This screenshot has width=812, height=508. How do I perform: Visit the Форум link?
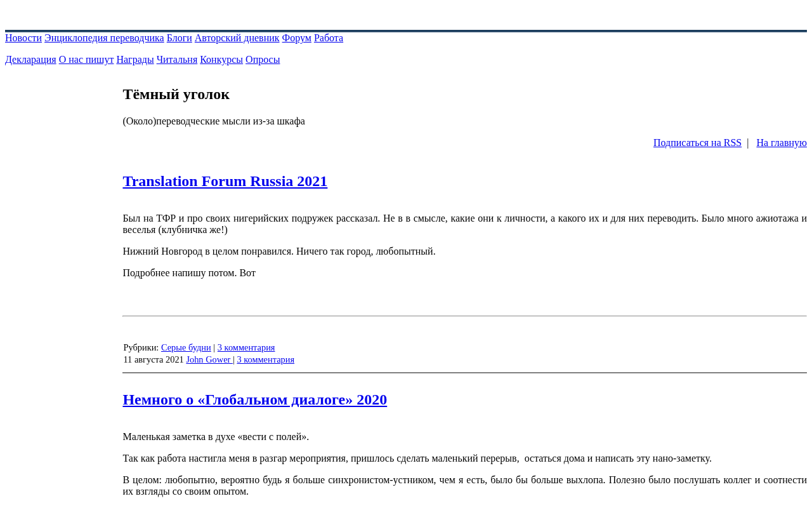[297, 38]
